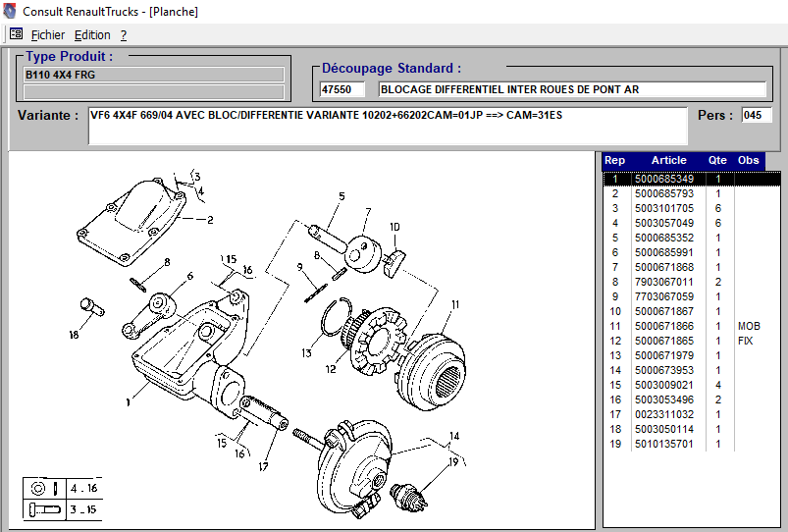Viewport: 788px width, 532px height.
Task: Click the washer symbol in the legend box
Action: click(37, 488)
